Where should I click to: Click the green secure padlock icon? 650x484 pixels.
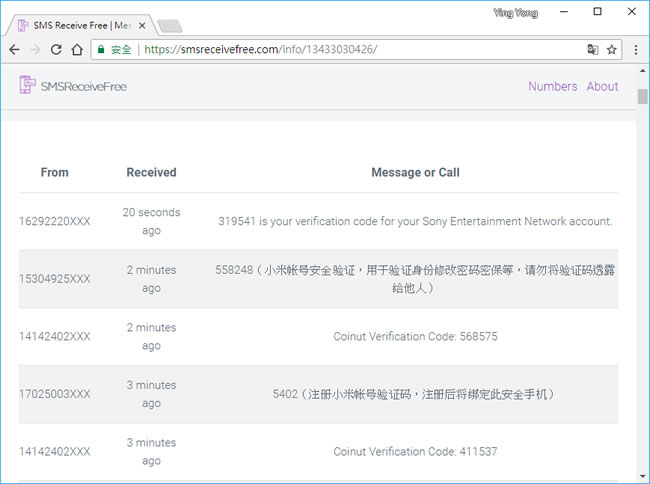coord(101,50)
